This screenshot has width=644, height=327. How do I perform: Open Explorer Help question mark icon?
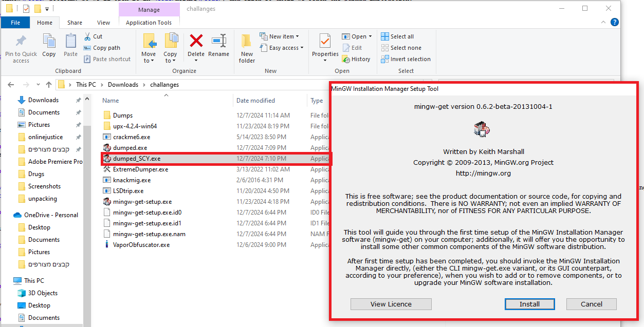pyautogui.click(x=614, y=22)
